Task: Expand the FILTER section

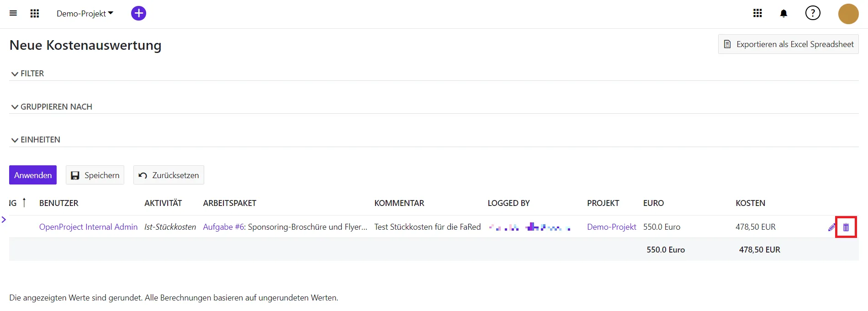Action: (27, 74)
